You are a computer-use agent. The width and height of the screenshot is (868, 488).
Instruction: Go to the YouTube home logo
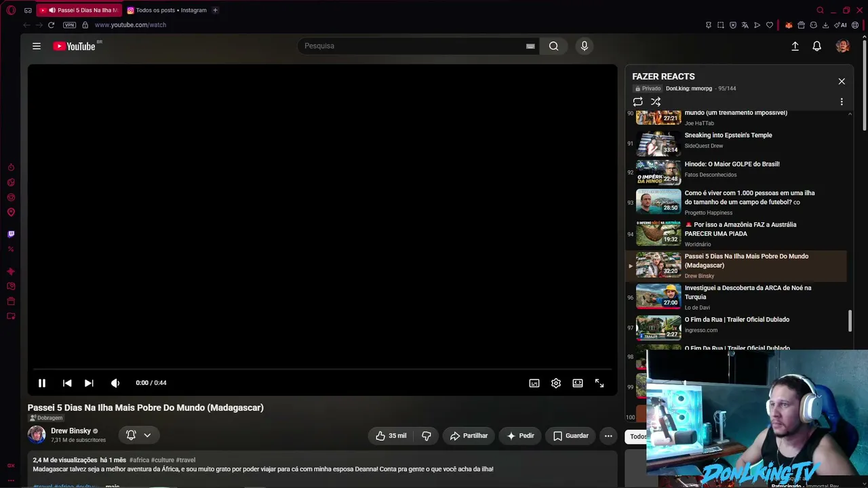pyautogui.click(x=75, y=46)
